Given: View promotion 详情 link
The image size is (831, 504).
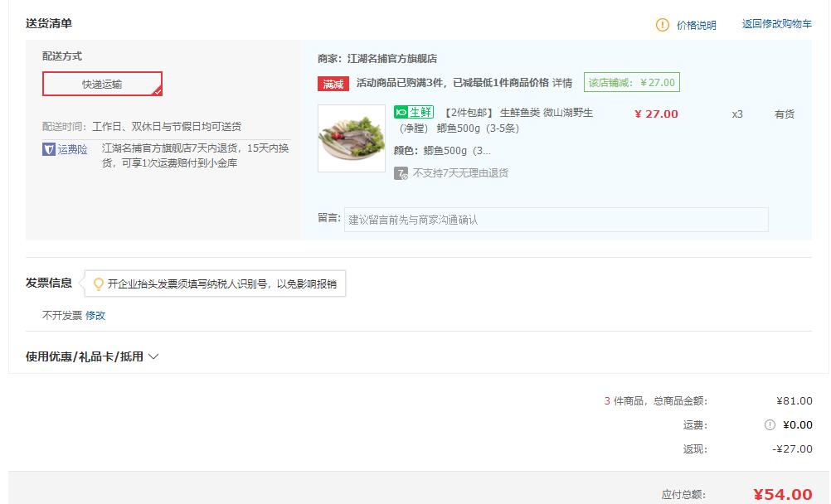Looking at the screenshot, I should tap(562, 83).
